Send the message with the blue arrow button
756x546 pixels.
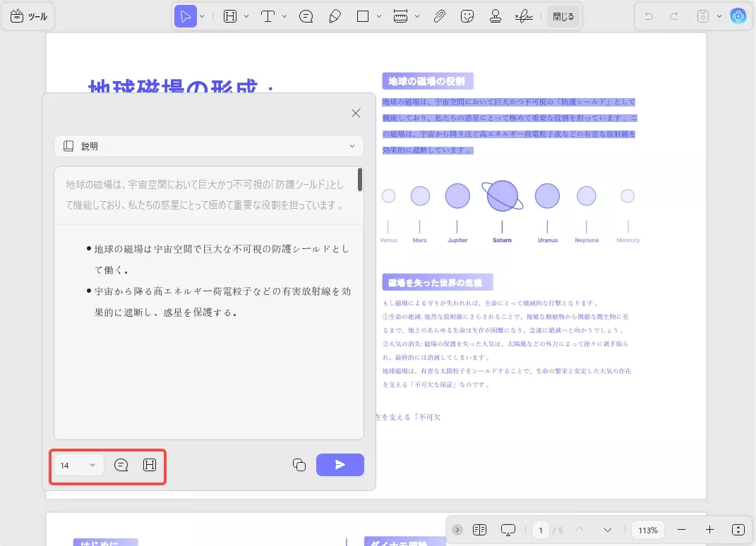(340, 465)
